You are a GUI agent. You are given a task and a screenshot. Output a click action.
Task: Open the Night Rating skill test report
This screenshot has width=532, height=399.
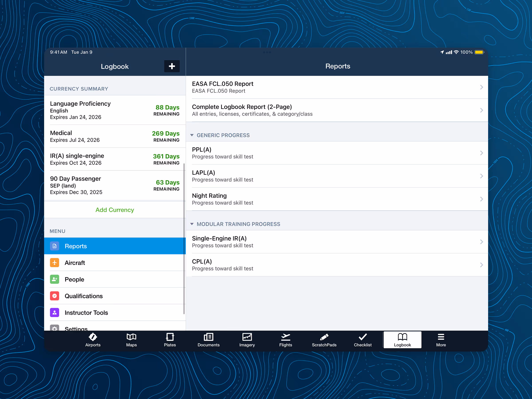point(337,199)
